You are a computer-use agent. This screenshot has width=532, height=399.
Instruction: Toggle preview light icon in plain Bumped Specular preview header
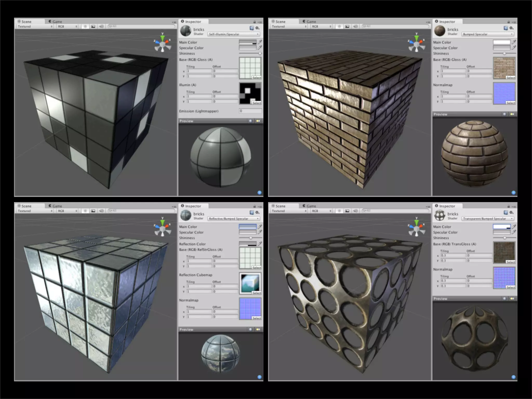tap(512, 114)
